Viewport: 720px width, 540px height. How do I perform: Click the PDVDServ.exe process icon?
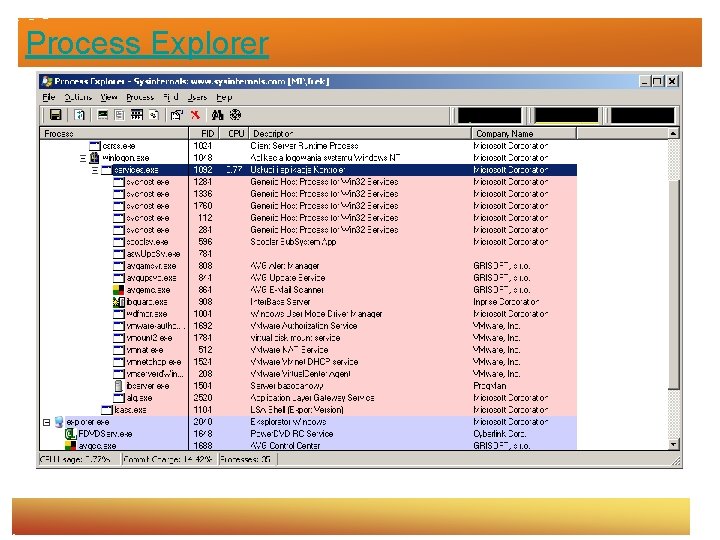coord(70,434)
